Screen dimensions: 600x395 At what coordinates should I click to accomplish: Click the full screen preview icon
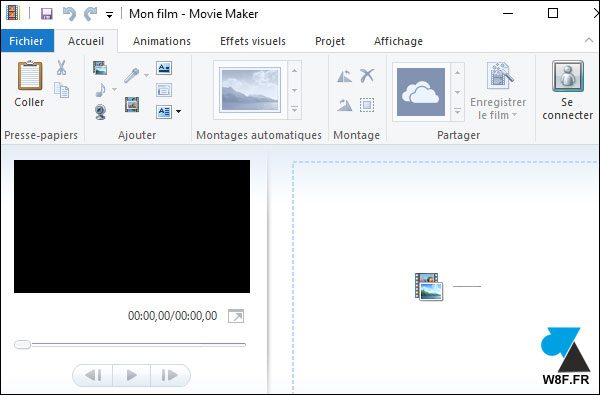click(236, 316)
